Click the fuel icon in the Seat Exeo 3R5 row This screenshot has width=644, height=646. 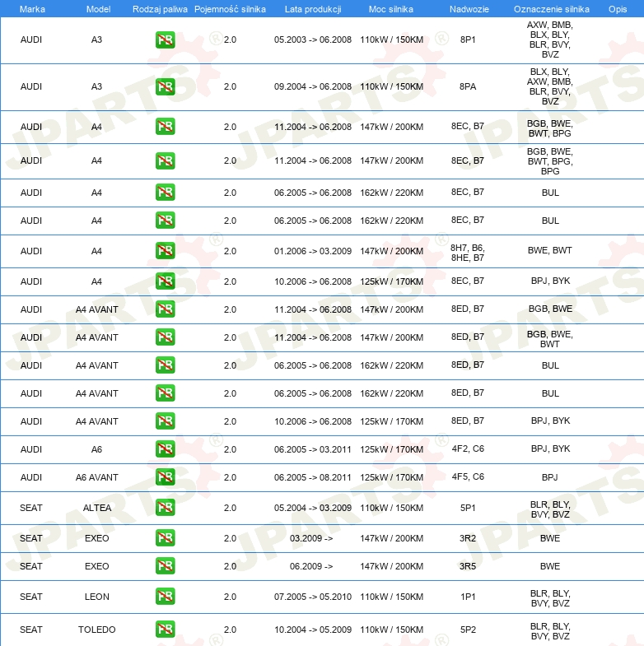pos(165,566)
